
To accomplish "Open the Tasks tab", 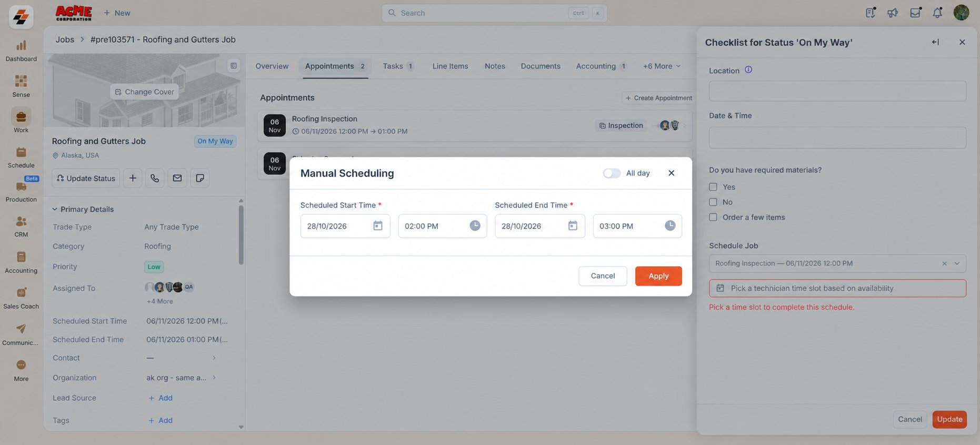I will tap(398, 66).
